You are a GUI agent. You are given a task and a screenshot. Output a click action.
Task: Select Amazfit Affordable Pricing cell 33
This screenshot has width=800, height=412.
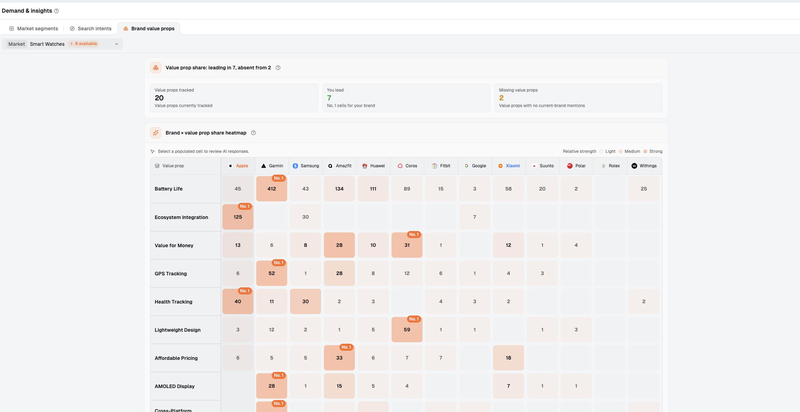[339, 358]
